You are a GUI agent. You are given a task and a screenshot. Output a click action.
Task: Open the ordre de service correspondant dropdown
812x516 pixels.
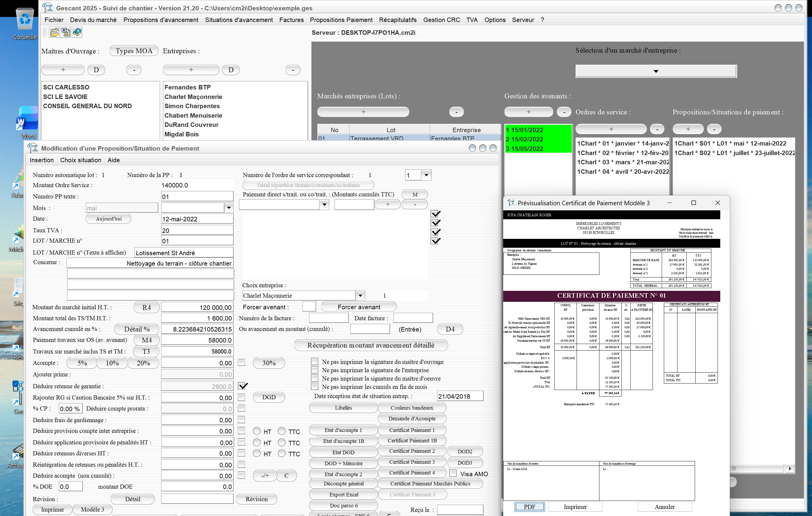point(426,175)
